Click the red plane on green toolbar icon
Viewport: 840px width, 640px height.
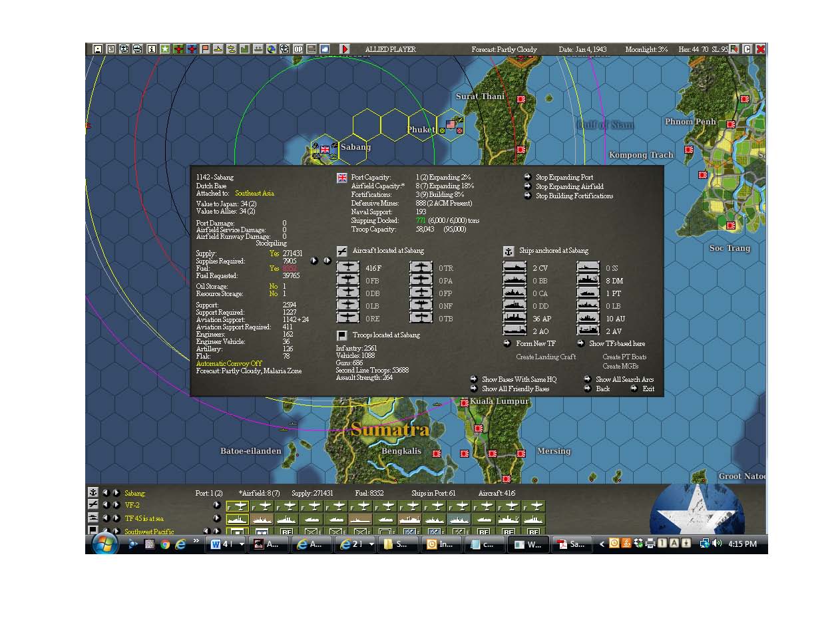pyautogui.click(x=179, y=49)
